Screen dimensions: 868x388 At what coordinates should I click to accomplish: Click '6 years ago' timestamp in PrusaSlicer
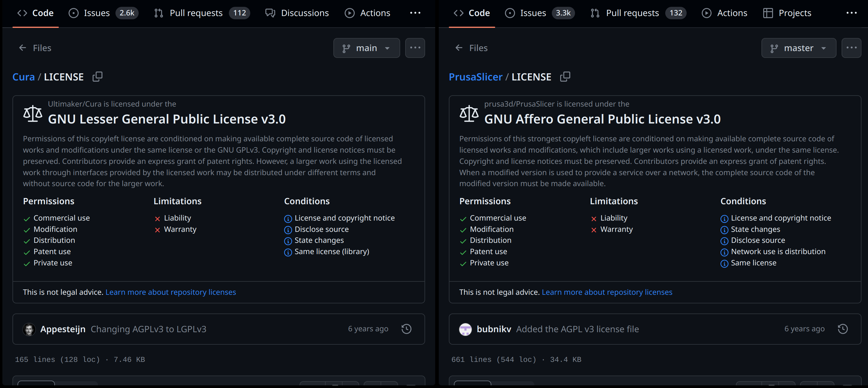click(x=804, y=329)
